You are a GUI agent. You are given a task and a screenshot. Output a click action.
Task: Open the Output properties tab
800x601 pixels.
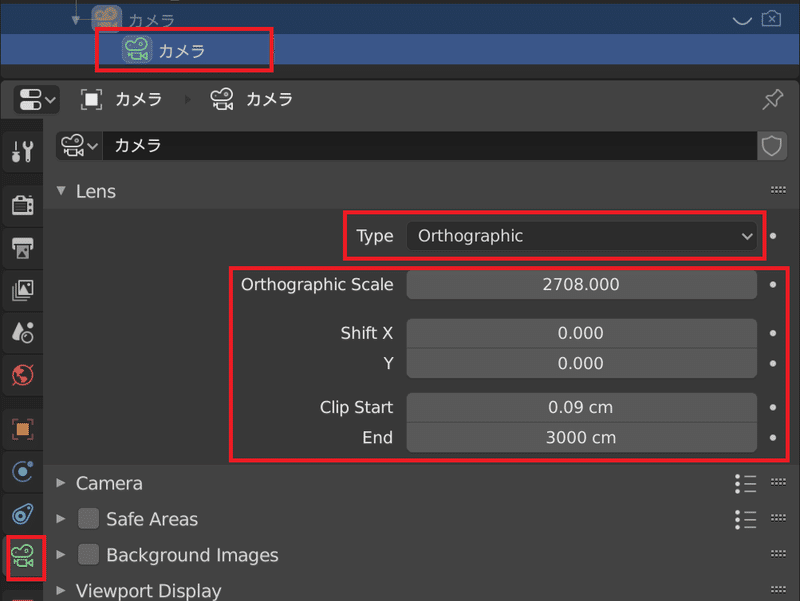point(22,248)
